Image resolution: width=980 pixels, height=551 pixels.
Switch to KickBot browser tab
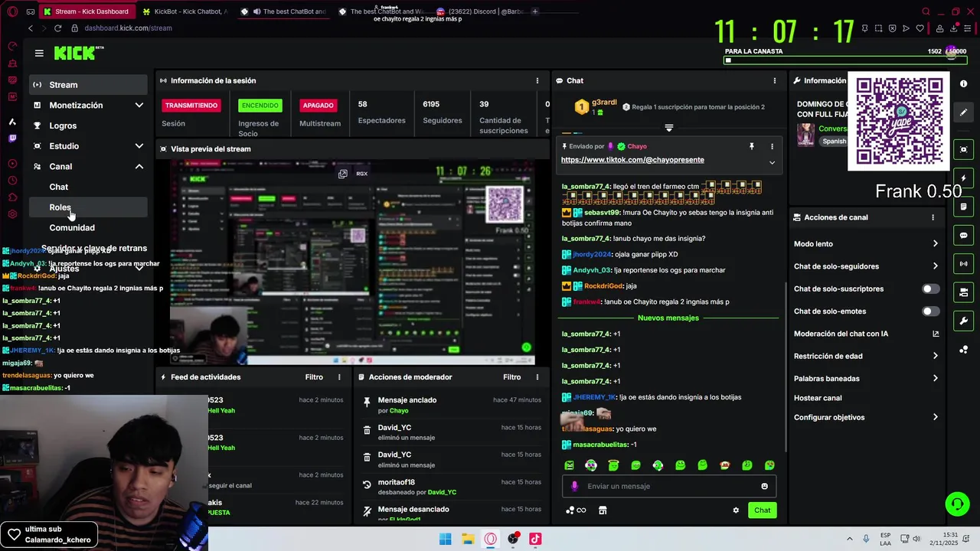(x=185, y=11)
